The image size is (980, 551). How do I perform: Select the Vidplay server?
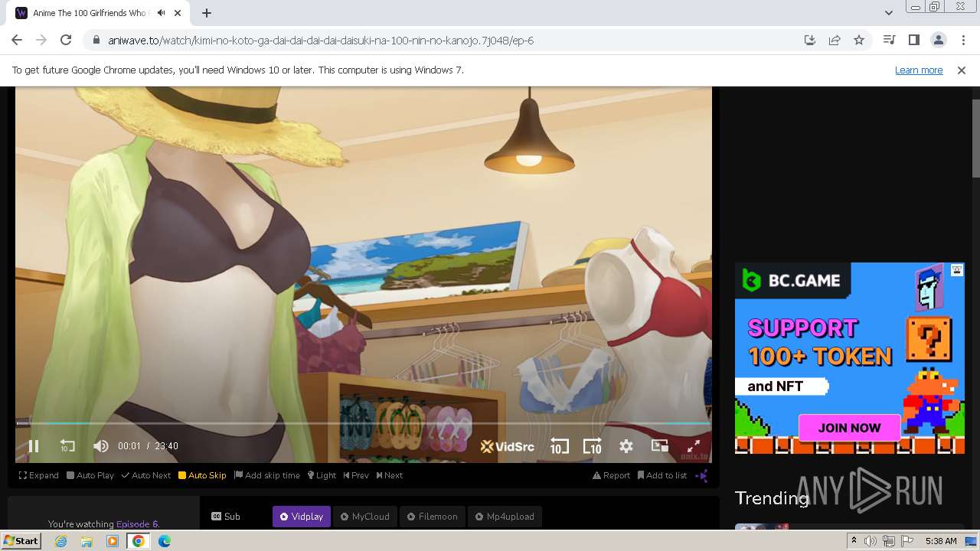tap(302, 517)
